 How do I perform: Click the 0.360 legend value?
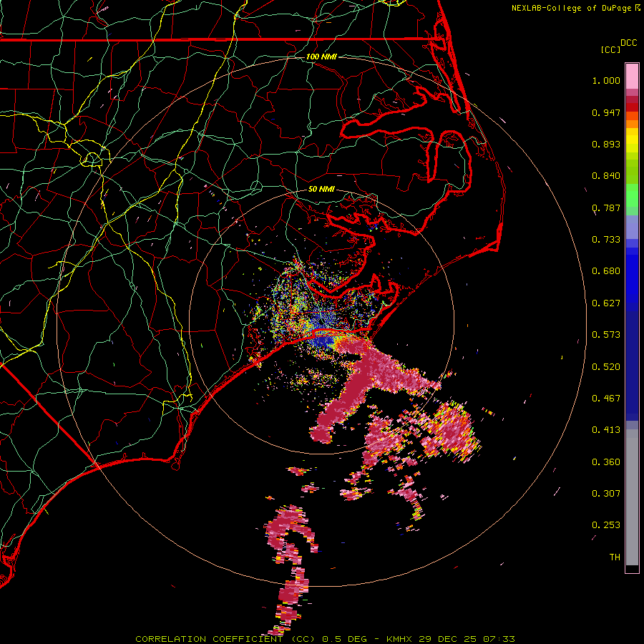[x=606, y=462]
